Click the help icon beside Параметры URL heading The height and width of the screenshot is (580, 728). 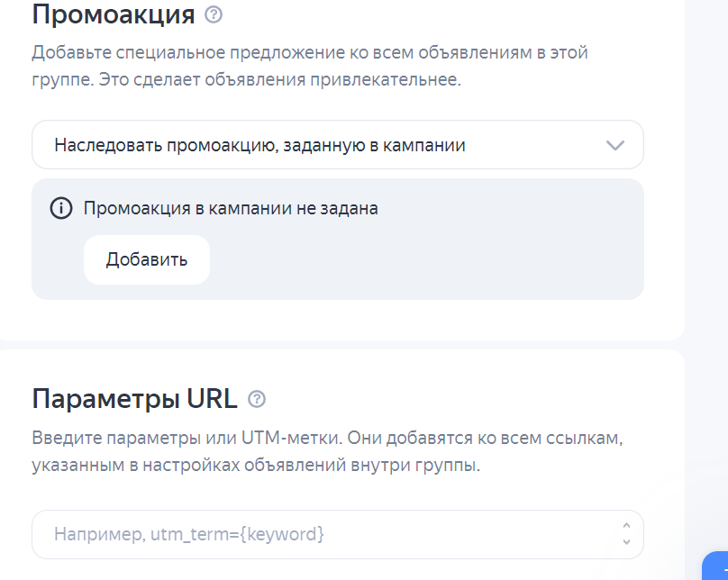tap(257, 399)
